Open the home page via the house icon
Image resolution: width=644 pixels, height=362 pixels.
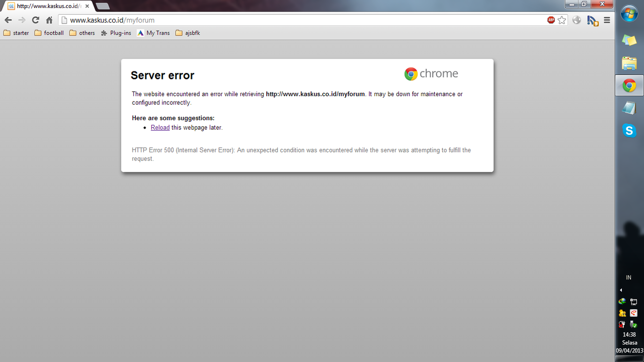click(49, 20)
